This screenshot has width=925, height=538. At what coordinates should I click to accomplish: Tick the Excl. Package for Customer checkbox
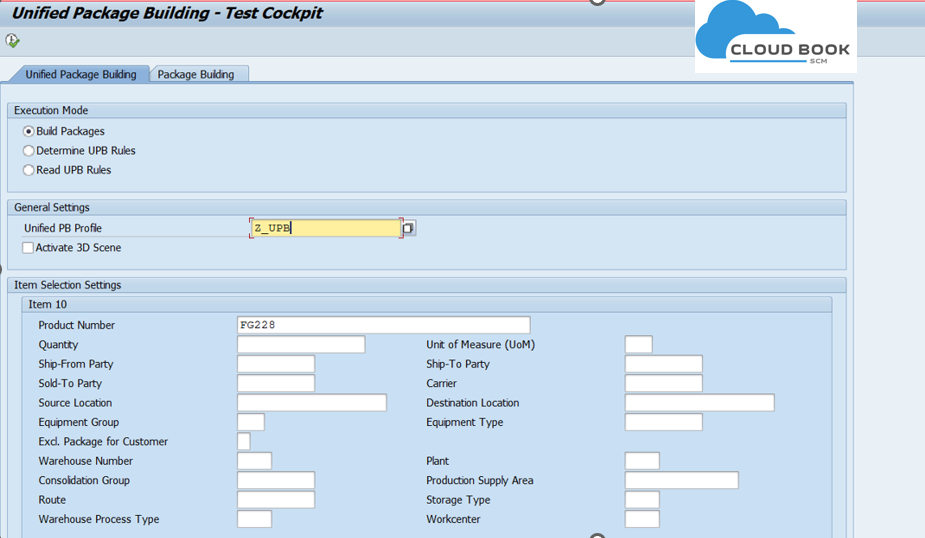pyautogui.click(x=244, y=442)
